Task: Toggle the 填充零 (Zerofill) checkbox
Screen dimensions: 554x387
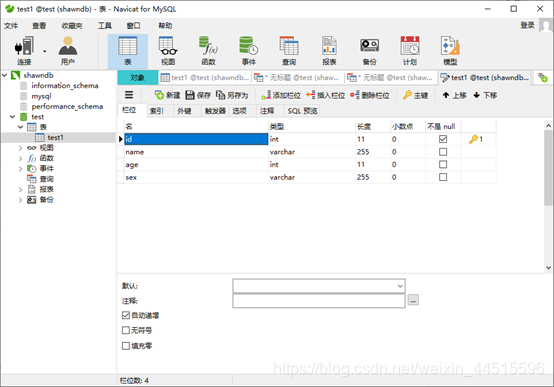Action: click(x=126, y=346)
